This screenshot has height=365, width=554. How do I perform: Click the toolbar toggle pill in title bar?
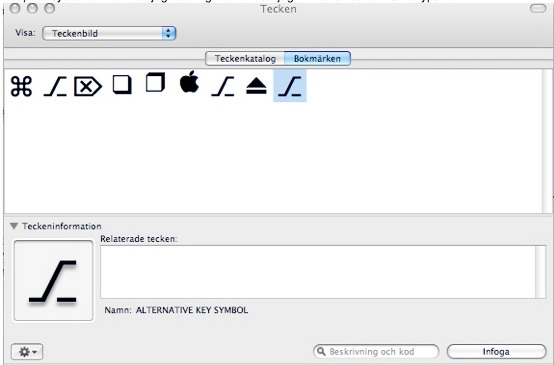click(538, 8)
